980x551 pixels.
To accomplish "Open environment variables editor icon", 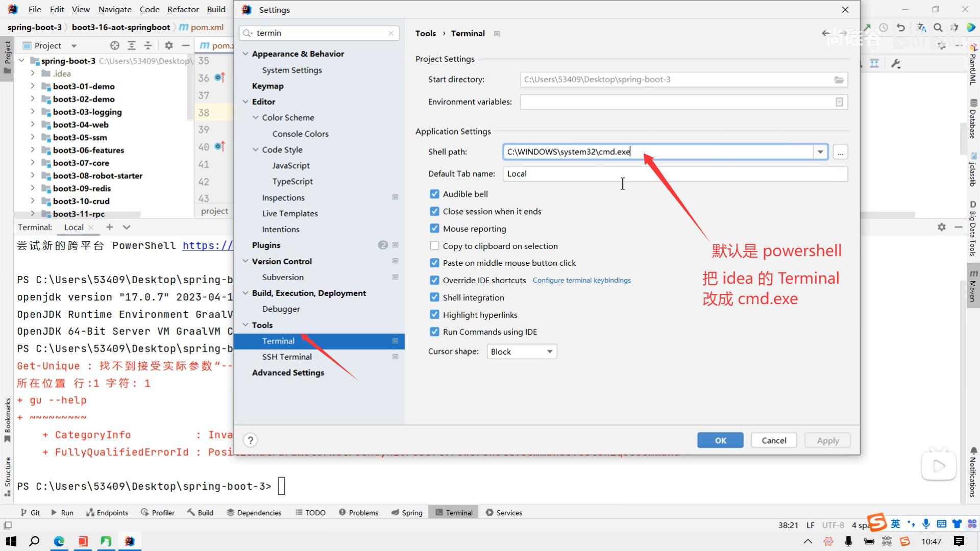I will pyautogui.click(x=839, y=102).
